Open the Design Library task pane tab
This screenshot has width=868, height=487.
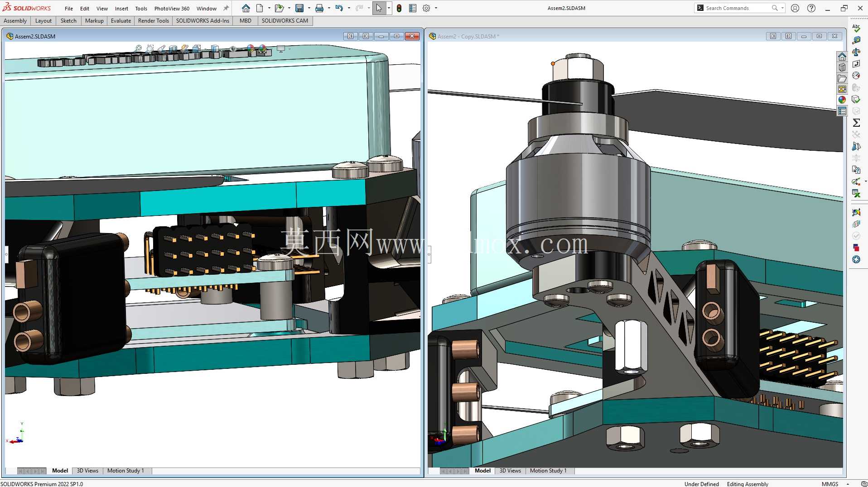(842, 67)
